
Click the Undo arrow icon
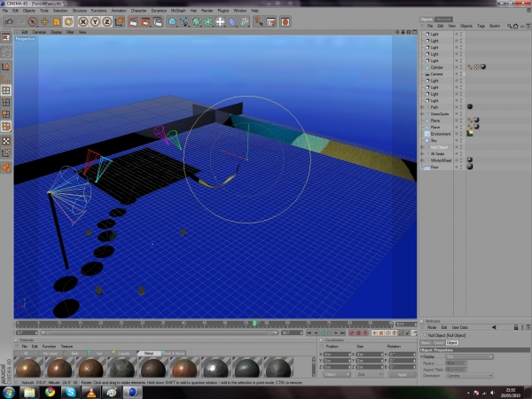[x=9, y=22]
